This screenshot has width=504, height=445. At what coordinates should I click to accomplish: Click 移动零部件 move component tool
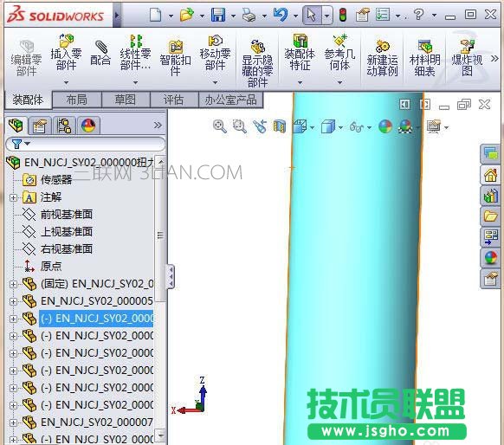click(x=215, y=52)
